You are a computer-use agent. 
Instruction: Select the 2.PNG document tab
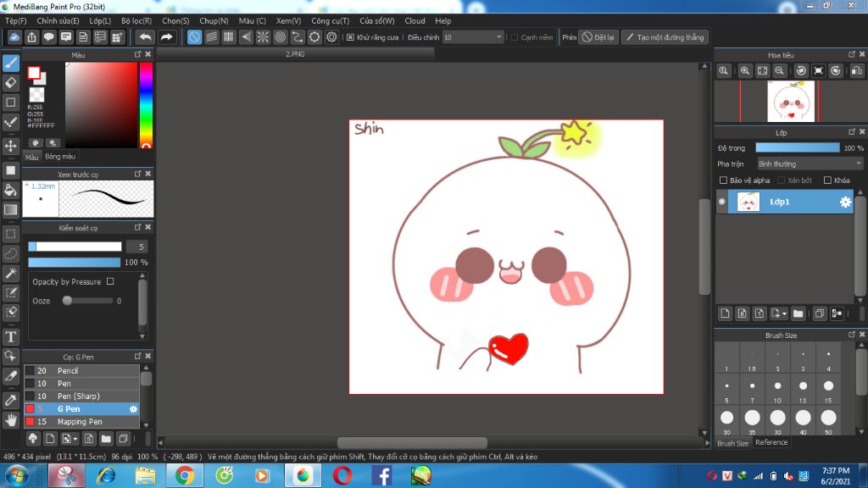pyautogui.click(x=296, y=54)
